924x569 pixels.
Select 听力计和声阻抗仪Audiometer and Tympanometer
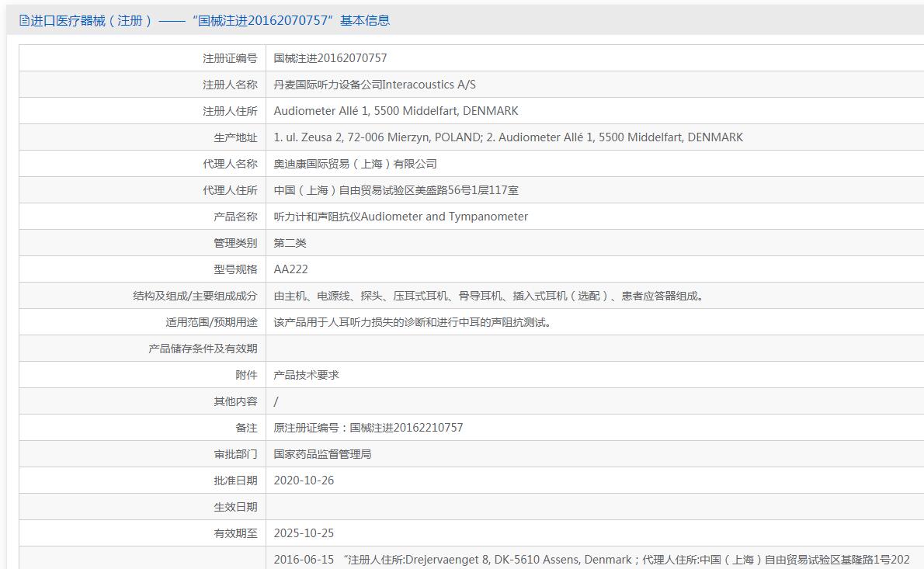point(401,217)
